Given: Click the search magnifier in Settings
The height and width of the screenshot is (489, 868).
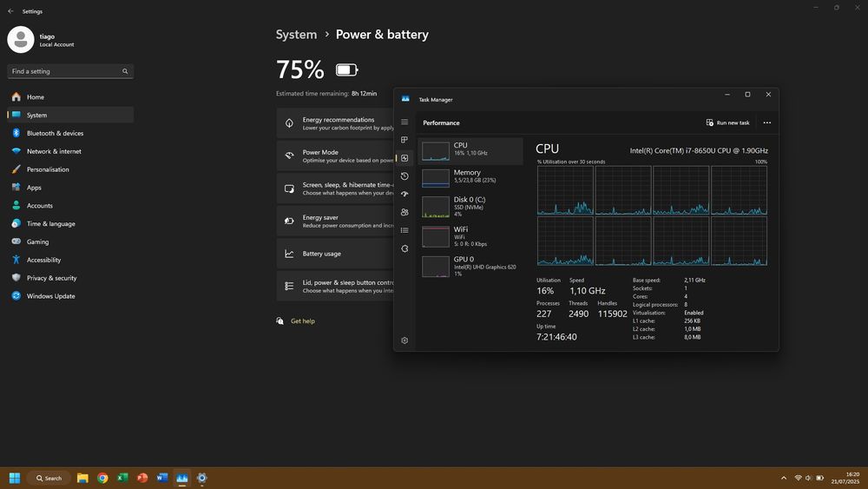Looking at the screenshot, I should coord(125,71).
